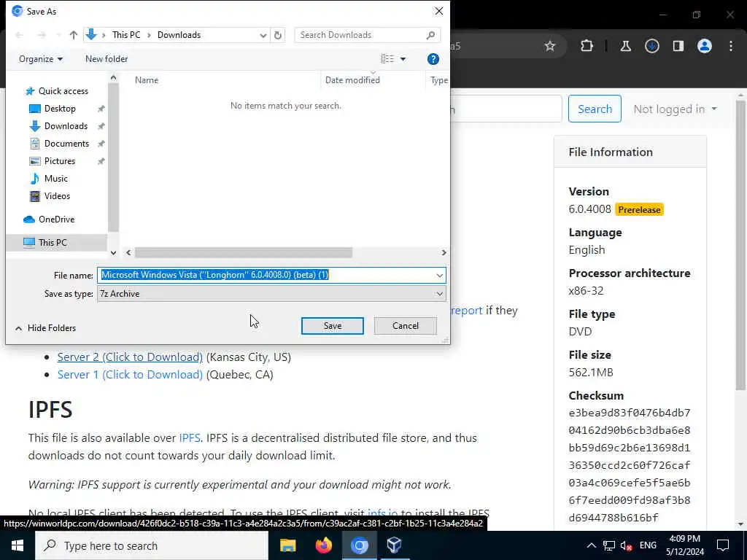Open the Save As help icon
This screenshot has height=560, width=747.
point(433,59)
